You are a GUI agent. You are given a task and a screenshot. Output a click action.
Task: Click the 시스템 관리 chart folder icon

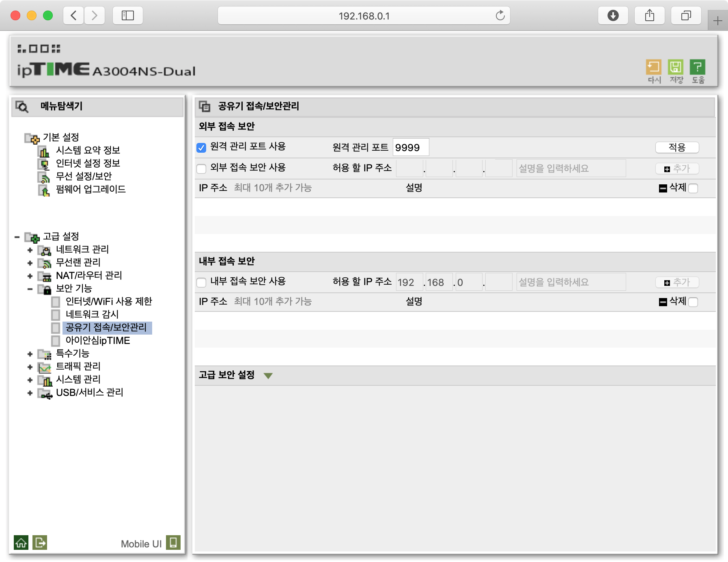tap(45, 380)
